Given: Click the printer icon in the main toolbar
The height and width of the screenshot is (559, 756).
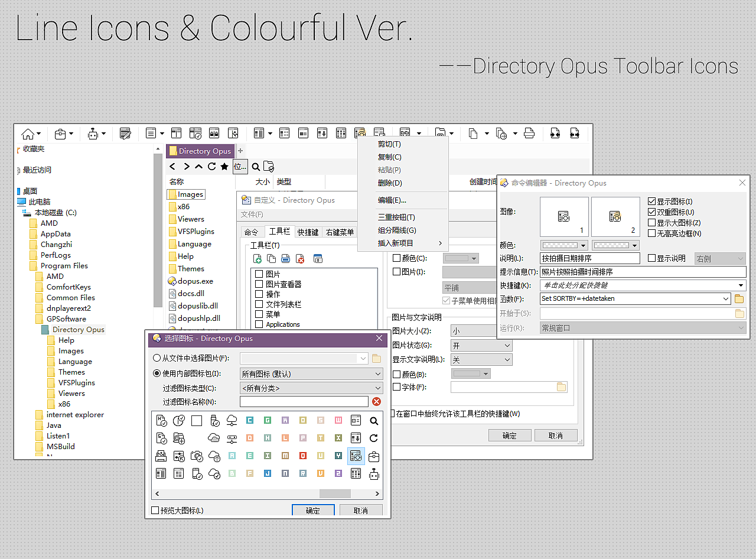Looking at the screenshot, I should 529,134.
